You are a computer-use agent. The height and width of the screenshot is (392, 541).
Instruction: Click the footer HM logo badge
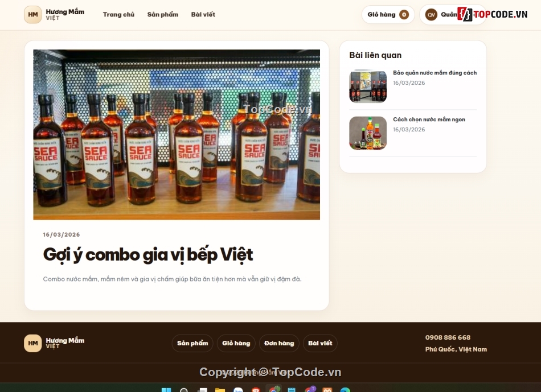point(33,343)
